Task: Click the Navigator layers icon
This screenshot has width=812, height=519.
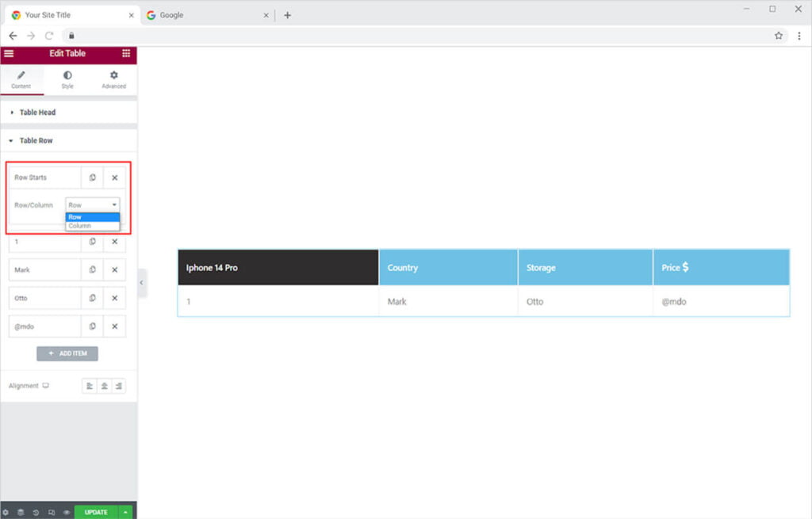Action: (21, 513)
